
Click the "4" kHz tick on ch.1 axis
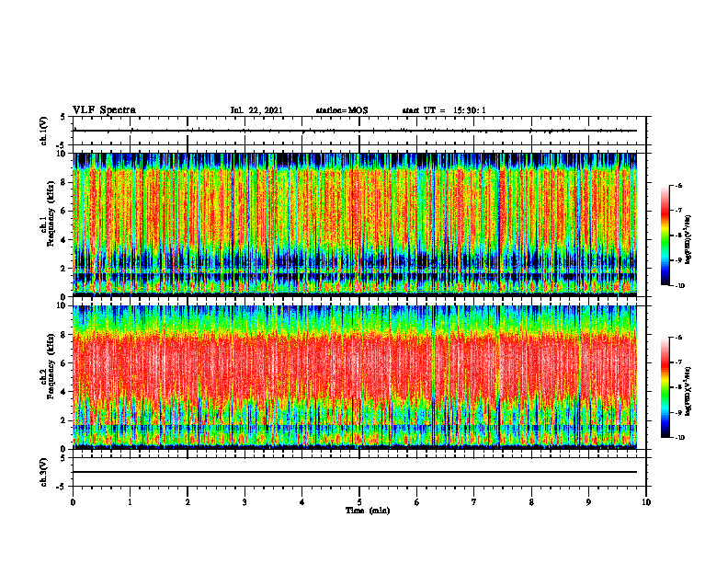click(64, 240)
